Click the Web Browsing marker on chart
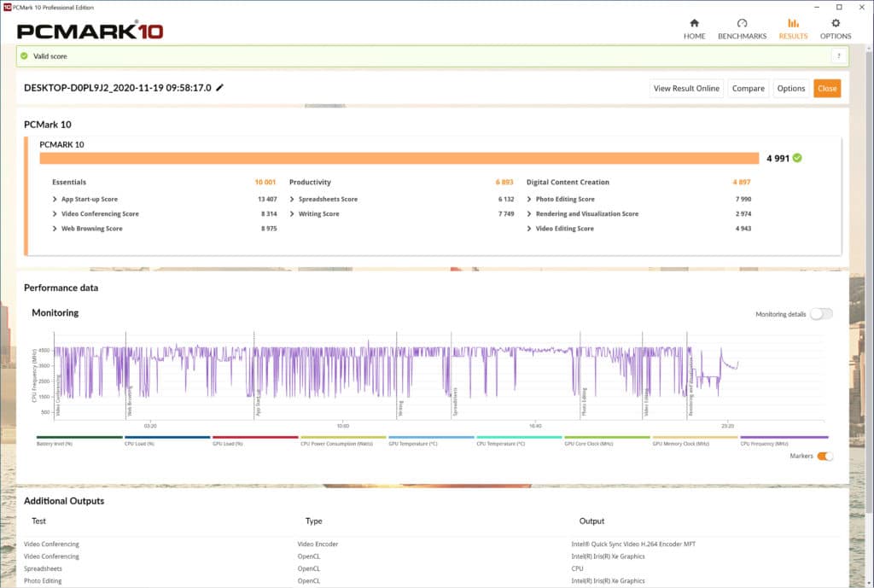874x588 pixels. (130, 402)
